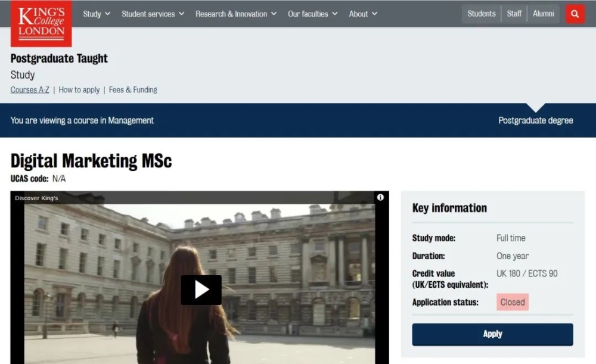Viewport: 596px width, 364px height.
Task: Click the 'Discover King's' video title
Action: tap(36, 198)
